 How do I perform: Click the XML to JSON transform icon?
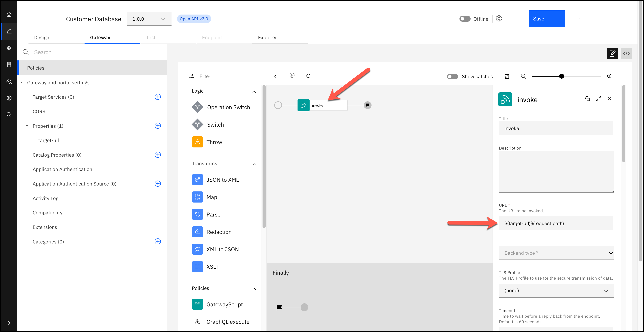[197, 249]
